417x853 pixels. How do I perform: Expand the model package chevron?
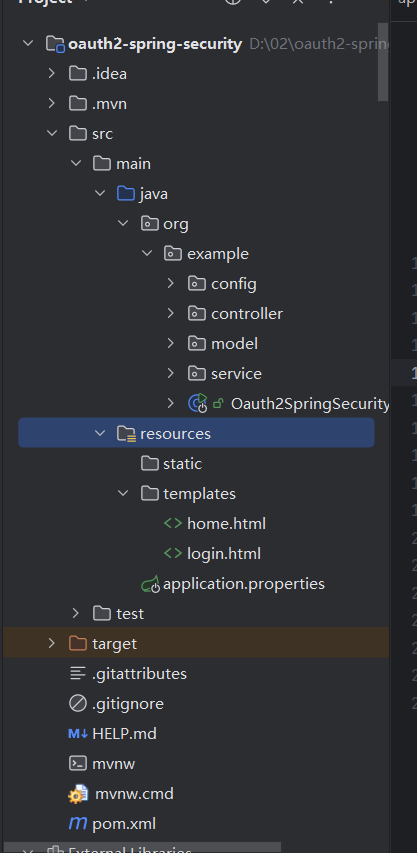[x=171, y=343]
